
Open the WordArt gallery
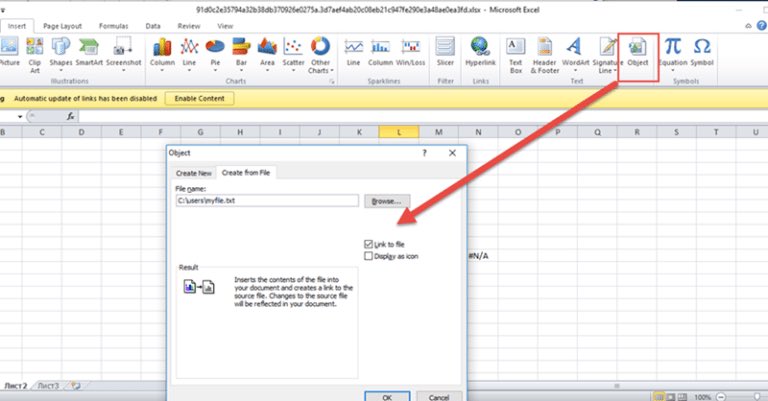click(x=576, y=54)
